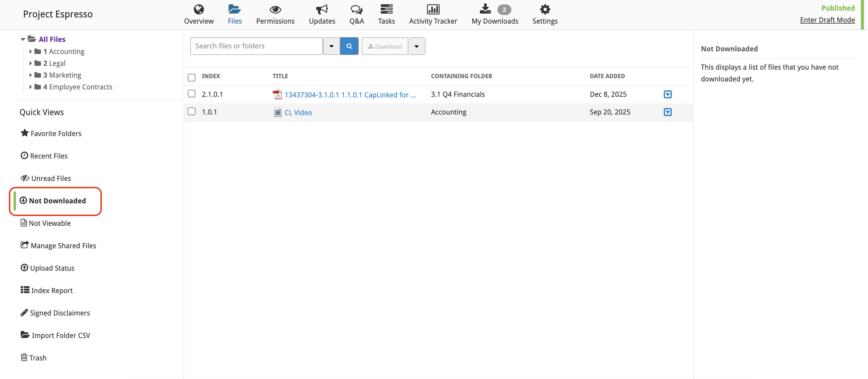Image resolution: width=868 pixels, height=379 pixels.
Task: Open the CL Video file link
Action: [x=298, y=112]
